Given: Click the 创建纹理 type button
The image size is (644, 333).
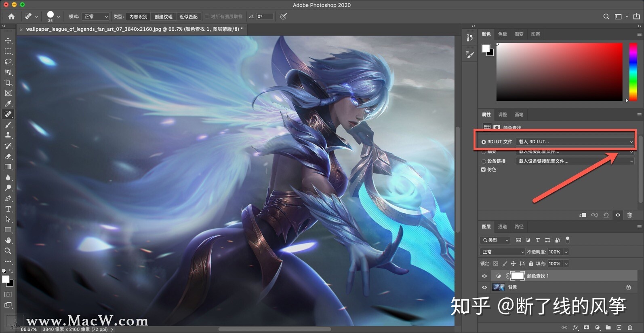Looking at the screenshot, I should 163,17.
